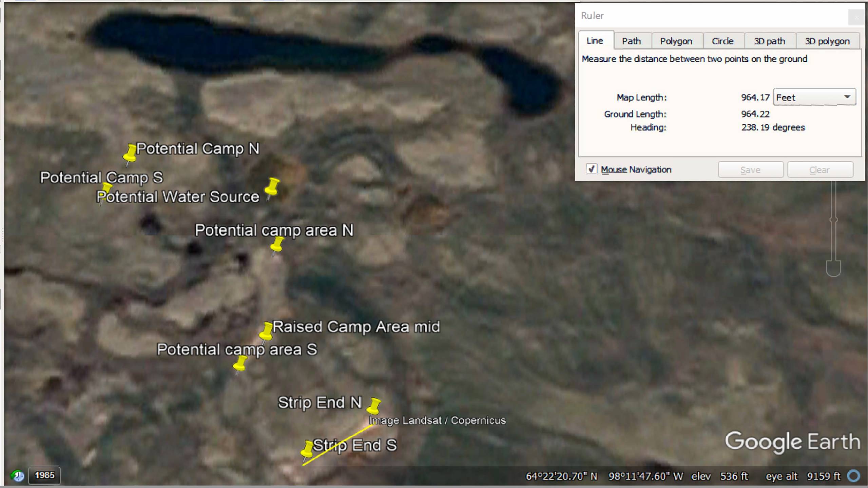868x488 pixels.
Task: Open the Circle tab in Ruler
Action: point(722,41)
